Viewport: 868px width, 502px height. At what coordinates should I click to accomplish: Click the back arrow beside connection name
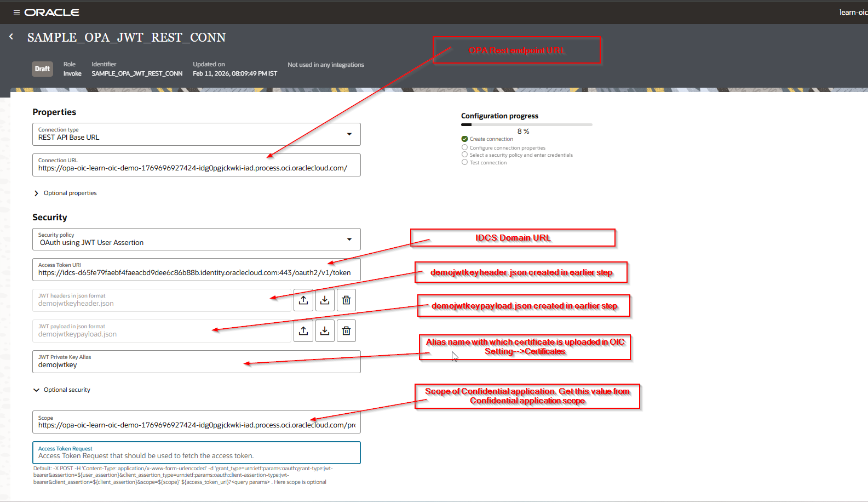[x=11, y=37]
